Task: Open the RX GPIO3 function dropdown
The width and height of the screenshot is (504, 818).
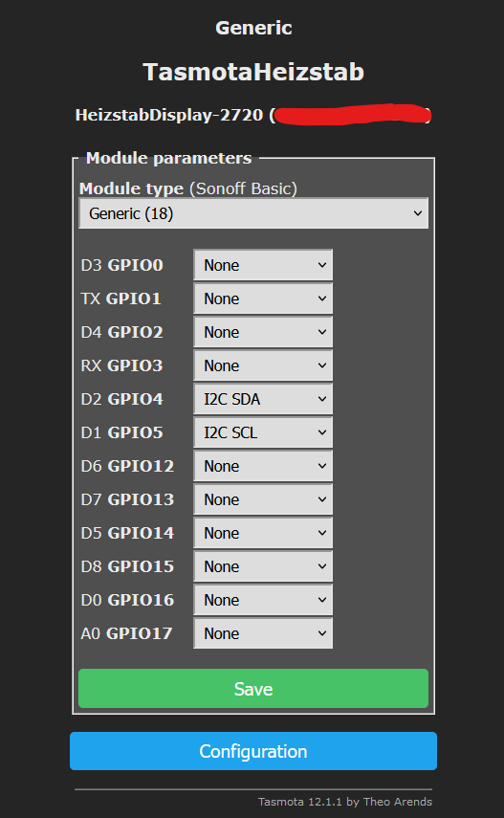Action: 263,365
